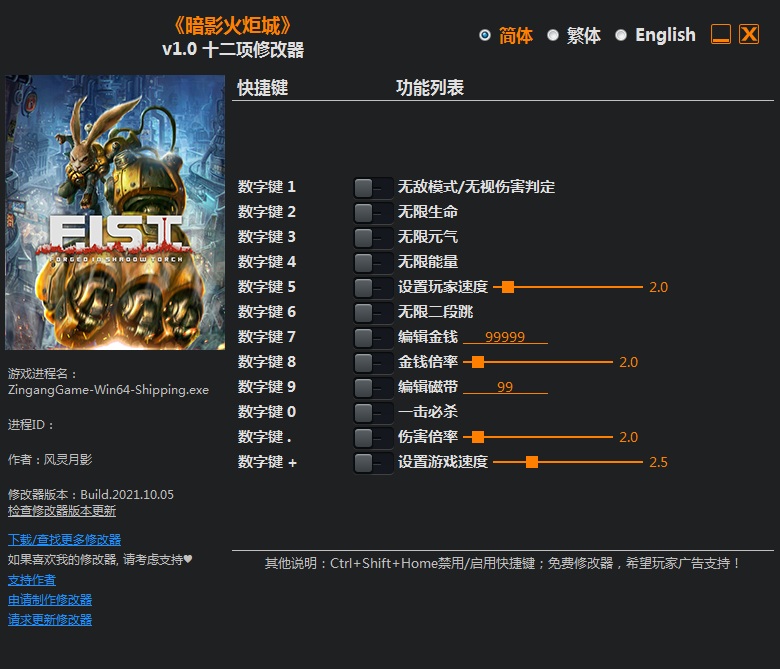Click the 数字键 . hotkey label

click(265, 437)
